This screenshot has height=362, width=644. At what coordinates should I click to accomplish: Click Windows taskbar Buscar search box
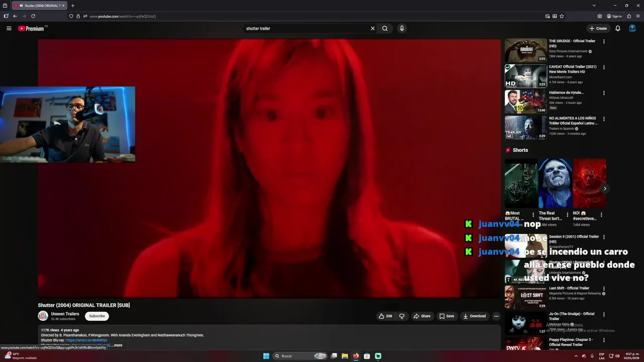[300, 356]
